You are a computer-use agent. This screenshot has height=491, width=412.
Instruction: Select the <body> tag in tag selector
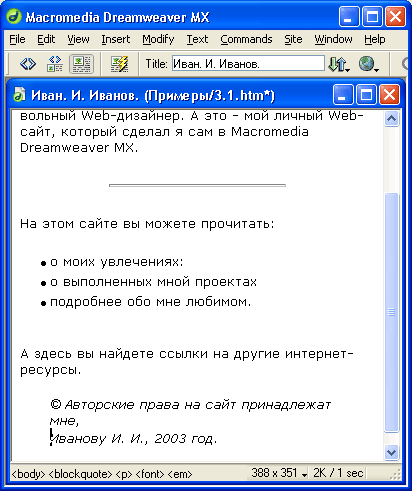pos(28,474)
